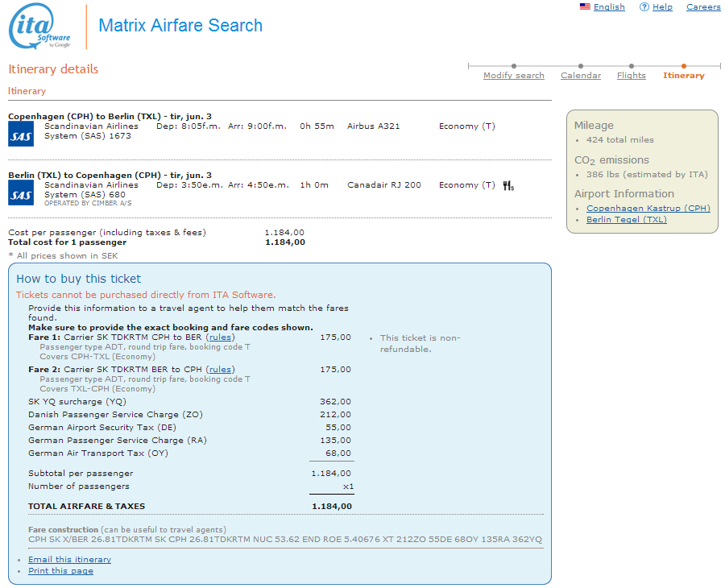Click the SAS logo for flight 680
This screenshot has width=725, height=588.
tap(21, 193)
